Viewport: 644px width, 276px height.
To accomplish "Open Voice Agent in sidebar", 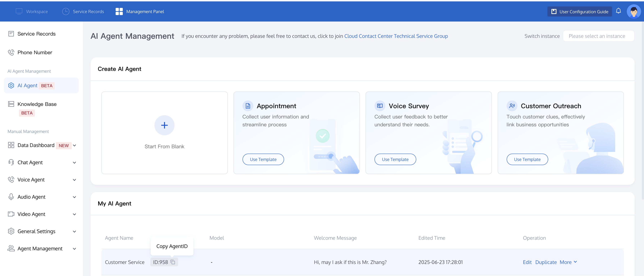I will click(x=31, y=180).
